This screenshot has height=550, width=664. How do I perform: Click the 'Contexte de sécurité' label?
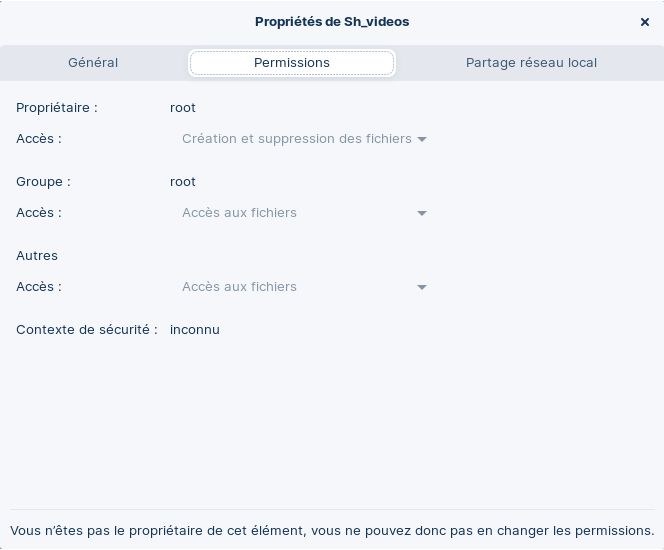[x=87, y=330]
